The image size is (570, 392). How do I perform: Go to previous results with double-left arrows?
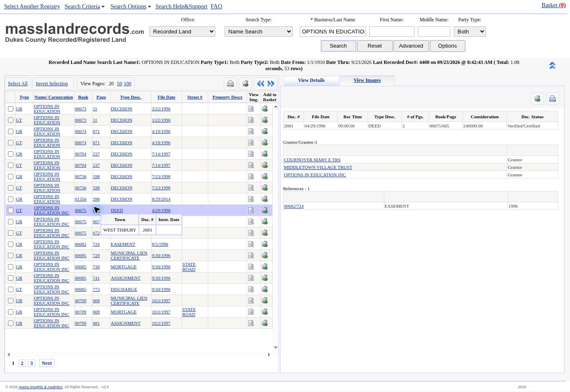point(261,84)
